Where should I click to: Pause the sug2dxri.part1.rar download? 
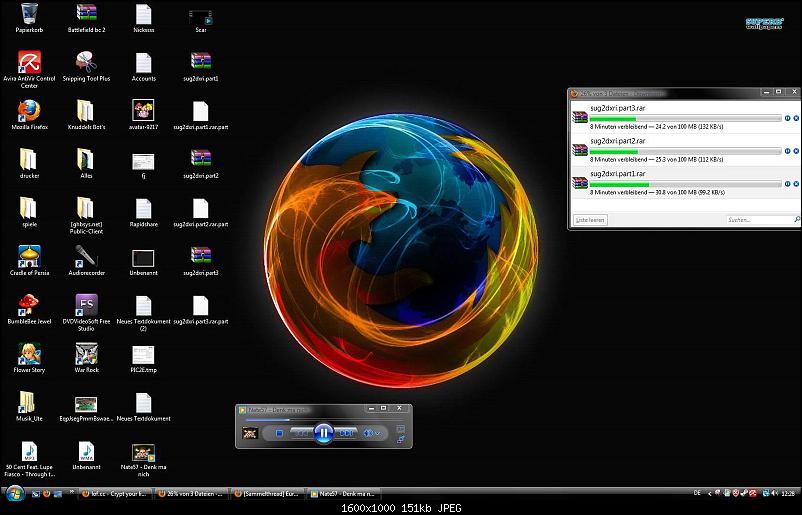787,184
